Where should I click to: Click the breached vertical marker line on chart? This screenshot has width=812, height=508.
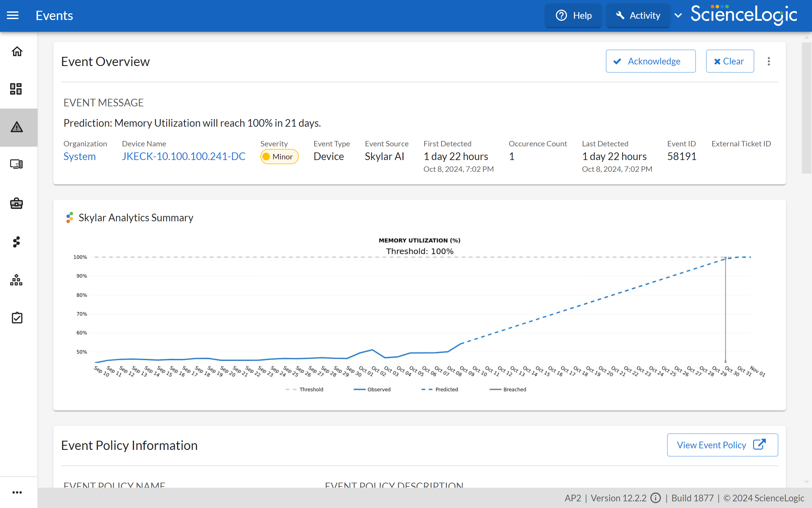point(725,310)
